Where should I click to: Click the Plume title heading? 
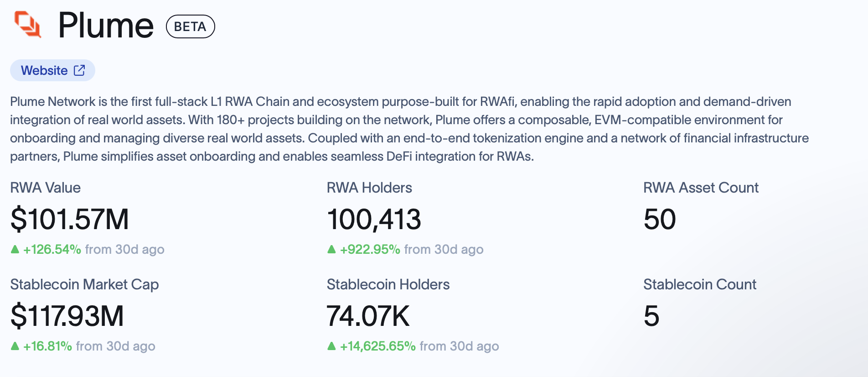tap(106, 26)
